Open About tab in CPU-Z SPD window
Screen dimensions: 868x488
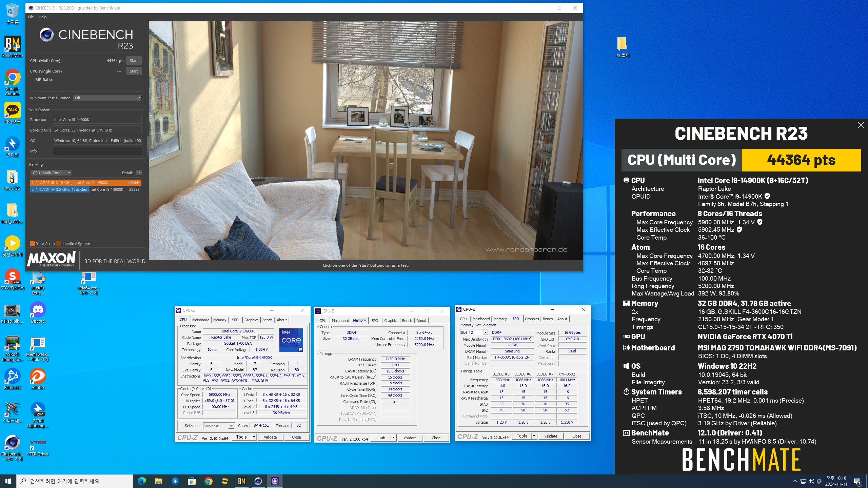coord(562,319)
